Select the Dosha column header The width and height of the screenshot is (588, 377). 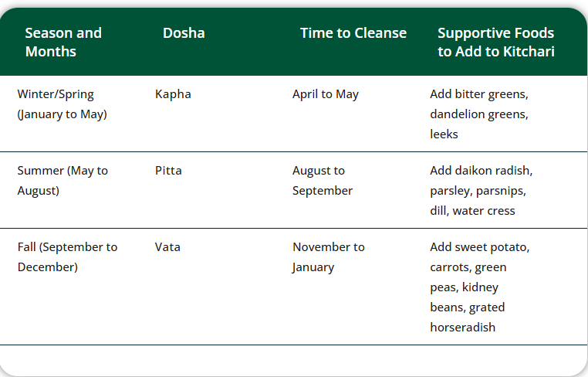coord(184,33)
